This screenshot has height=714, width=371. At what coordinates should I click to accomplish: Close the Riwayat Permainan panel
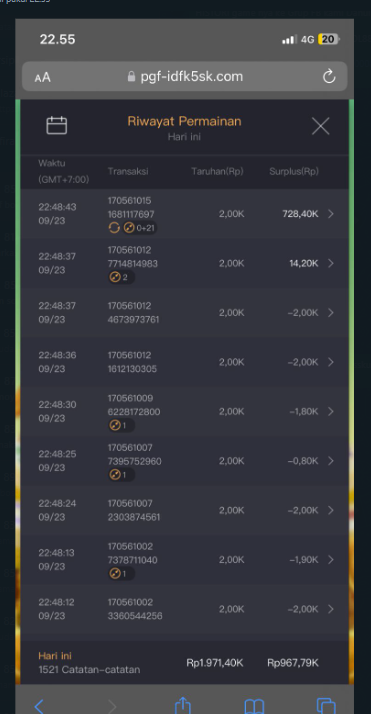320,126
